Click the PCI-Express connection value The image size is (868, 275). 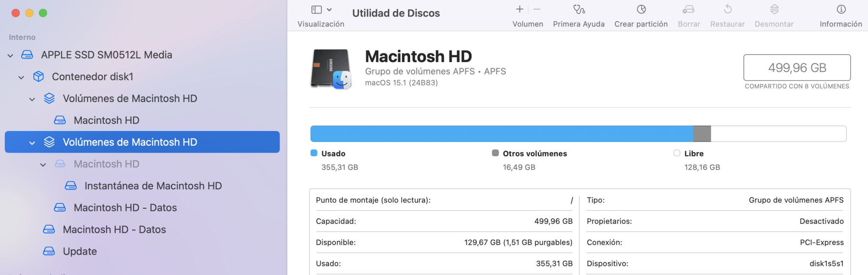tap(822, 242)
